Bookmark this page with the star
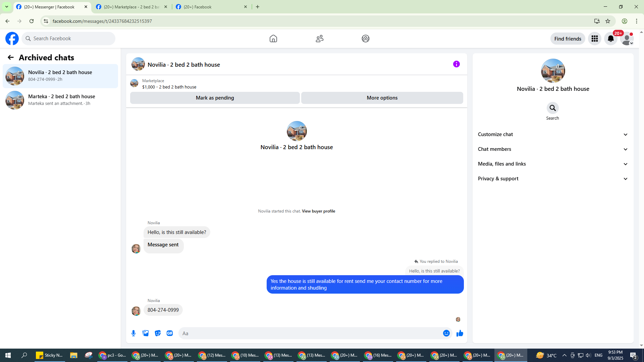The height and width of the screenshot is (362, 644). (608, 21)
